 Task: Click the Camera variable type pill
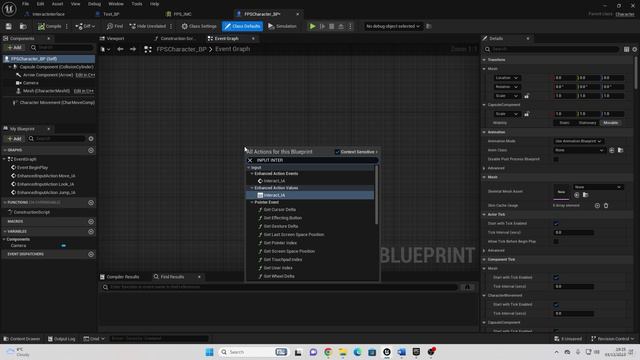(x=64, y=246)
